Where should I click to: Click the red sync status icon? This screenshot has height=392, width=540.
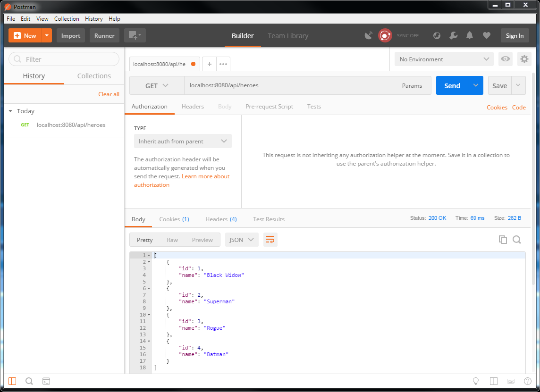click(x=385, y=35)
